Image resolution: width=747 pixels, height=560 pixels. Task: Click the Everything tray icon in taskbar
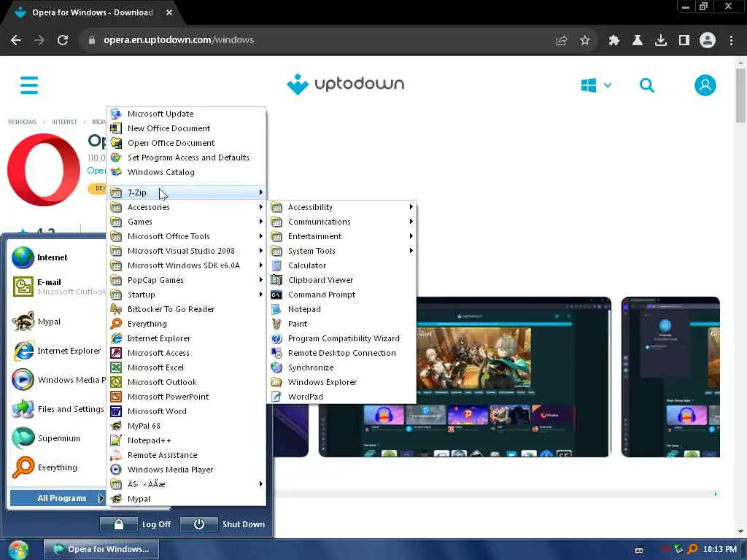[x=693, y=549]
